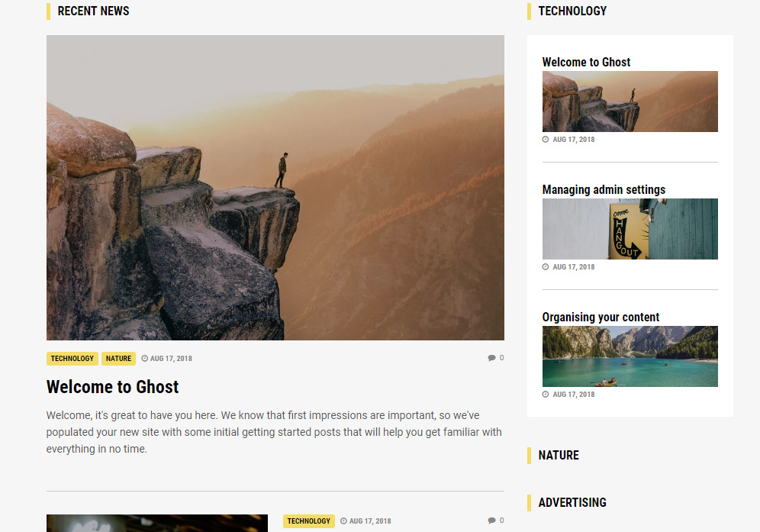Screen dimensions: 760x532
Task: Click the partially visible image of the bottom post
Action: [x=156, y=524]
